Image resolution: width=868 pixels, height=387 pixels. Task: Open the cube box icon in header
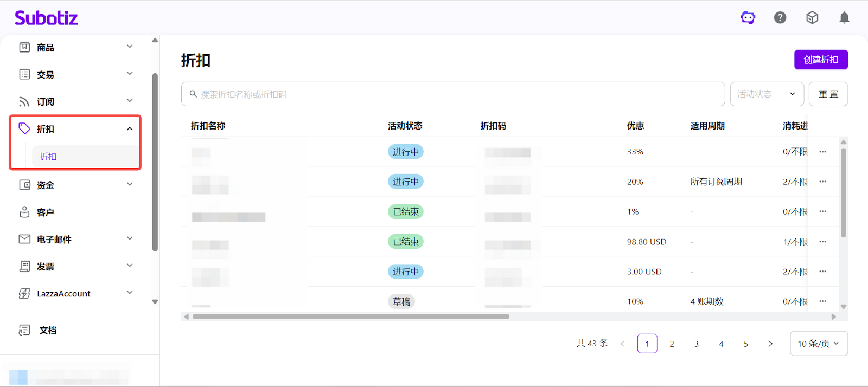coord(812,18)
